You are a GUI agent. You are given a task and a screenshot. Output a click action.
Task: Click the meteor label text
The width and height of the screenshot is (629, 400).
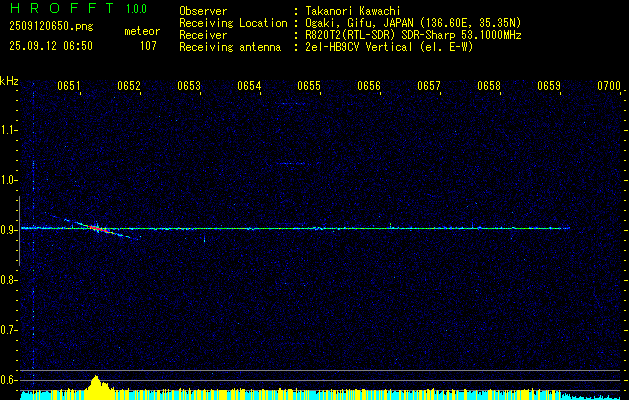[142, 31]
